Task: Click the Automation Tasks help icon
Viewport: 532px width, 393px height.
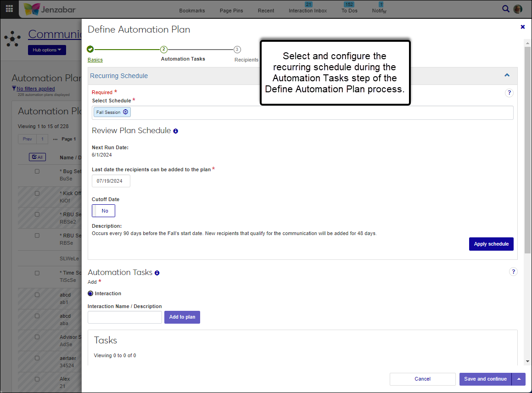Action: pyautogui.click(x=513, y=272)
